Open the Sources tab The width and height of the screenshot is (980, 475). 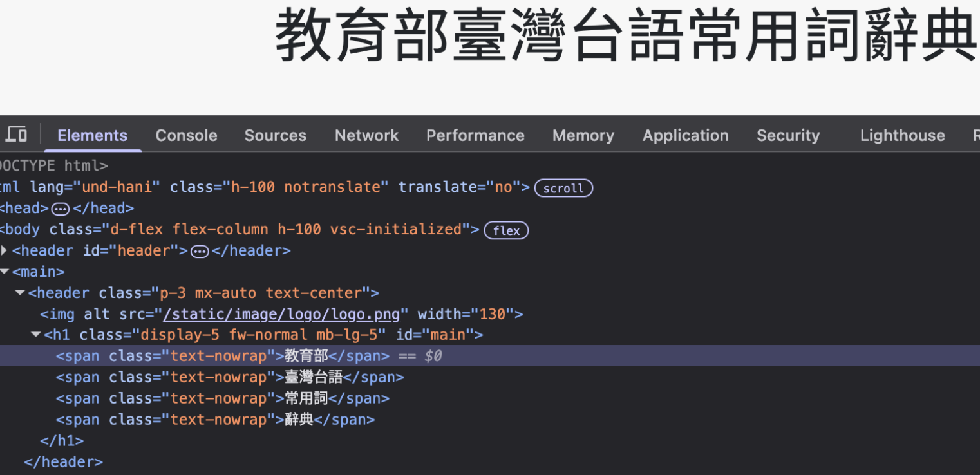point(275,135)
